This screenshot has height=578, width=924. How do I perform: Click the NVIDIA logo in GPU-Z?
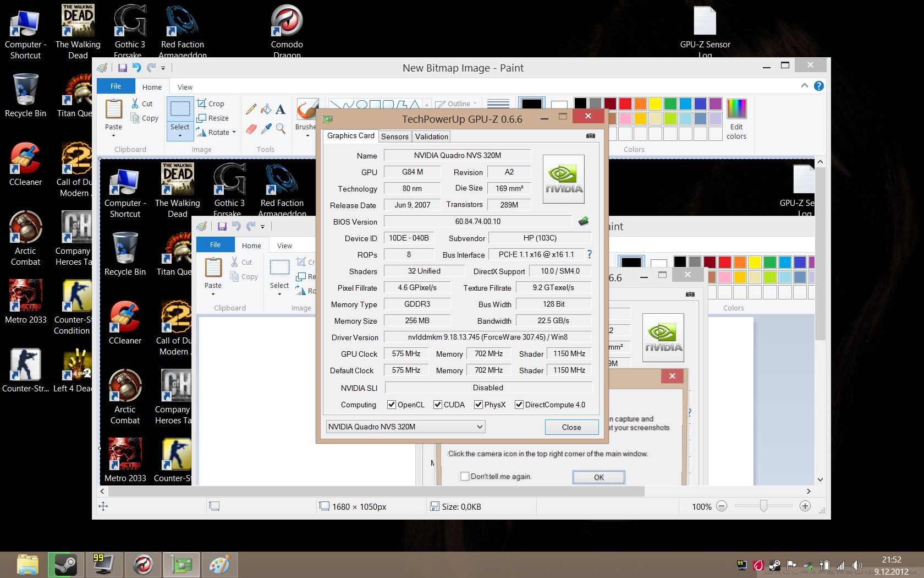[564, 179]
